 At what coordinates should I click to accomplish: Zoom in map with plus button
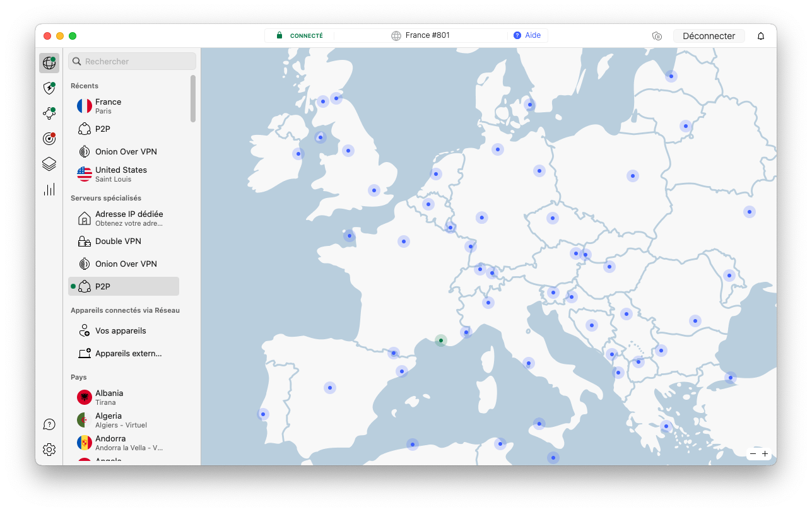pyautogui.click(x=765, y=454)
